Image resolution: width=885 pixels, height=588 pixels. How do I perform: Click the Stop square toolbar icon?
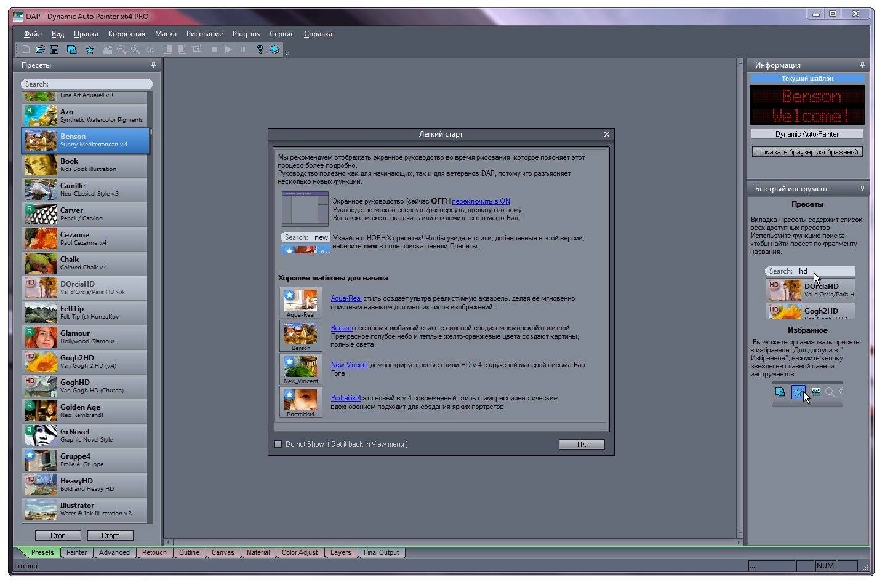(214, 49)
